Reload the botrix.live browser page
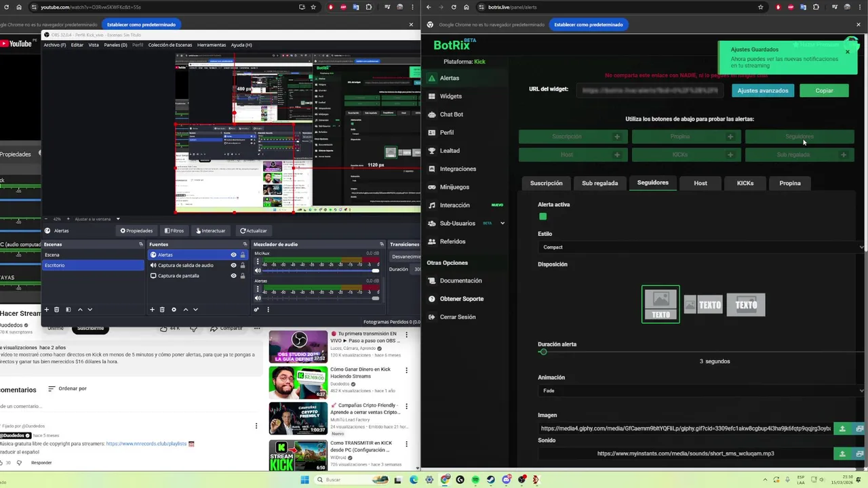Viewport: 868px width, 488px height. (454, 7)
